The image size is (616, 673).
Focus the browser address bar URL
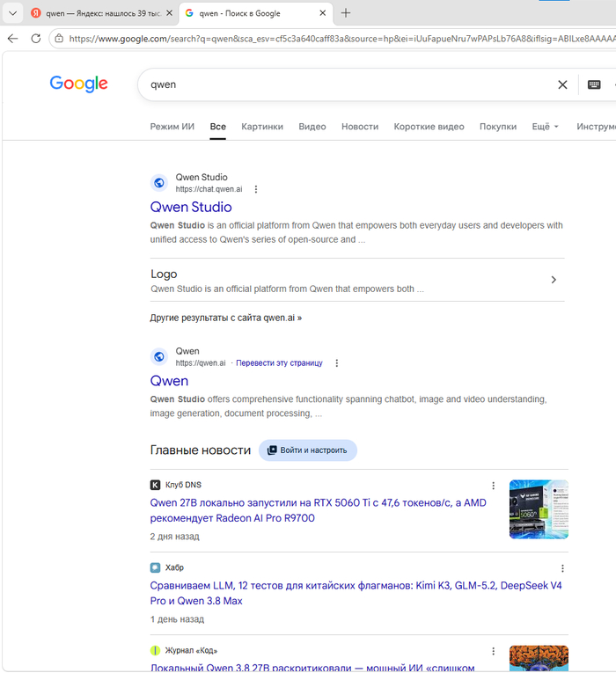click(341, 39)
